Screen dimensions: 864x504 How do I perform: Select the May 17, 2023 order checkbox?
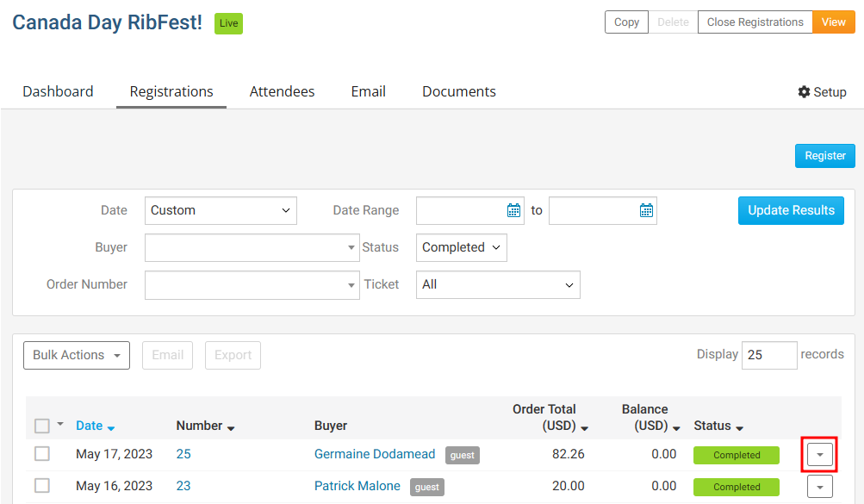point(42,454)
